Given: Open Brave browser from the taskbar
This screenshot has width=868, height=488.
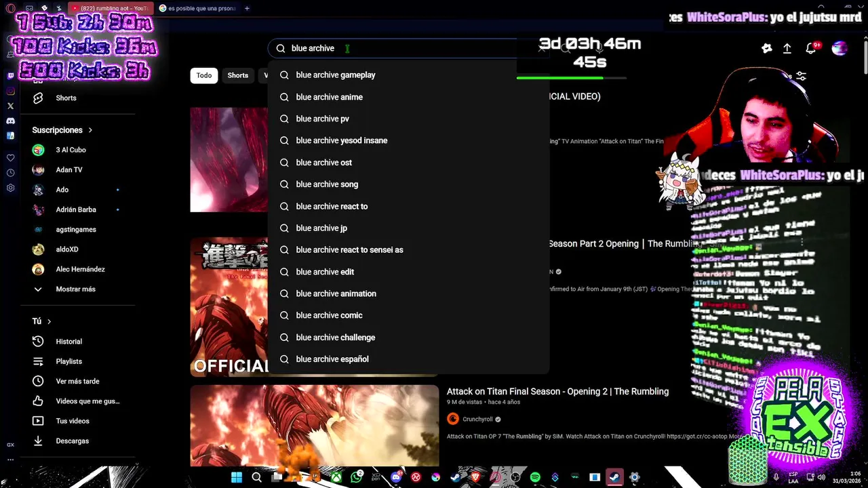Looking at the screenshot, I should 475,477.
